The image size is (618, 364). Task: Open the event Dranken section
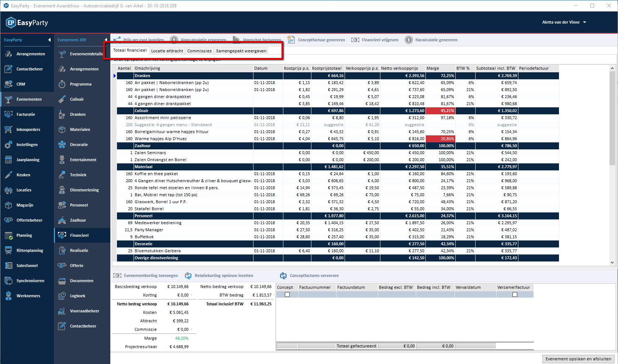click(82, 114)
